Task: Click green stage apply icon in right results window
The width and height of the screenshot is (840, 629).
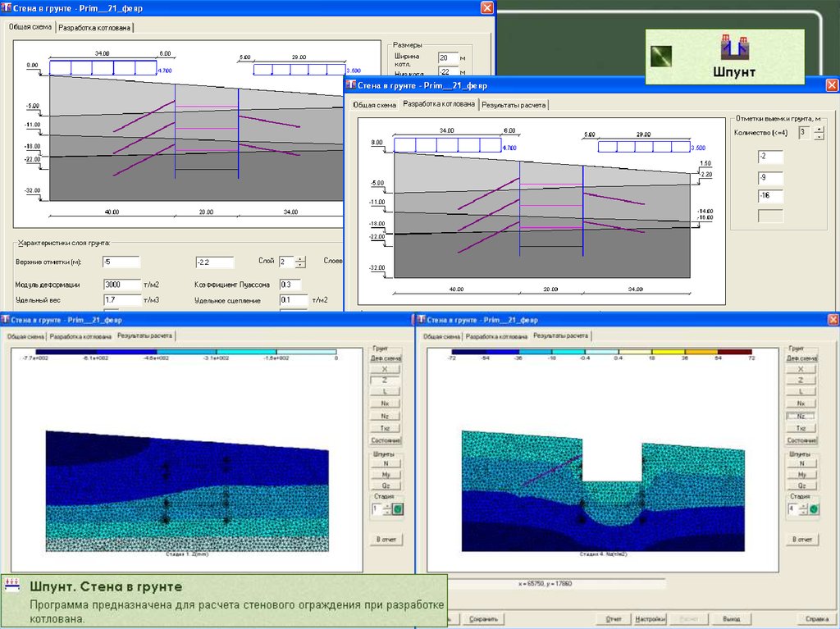Action: pos(813,509)
